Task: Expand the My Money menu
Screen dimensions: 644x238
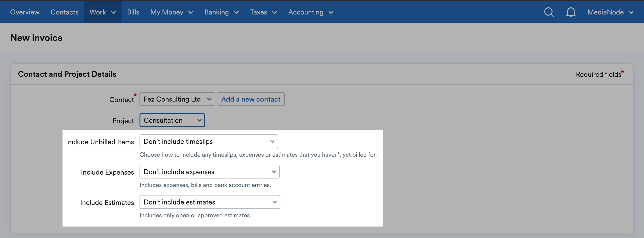Action: (x=172, y=12)
